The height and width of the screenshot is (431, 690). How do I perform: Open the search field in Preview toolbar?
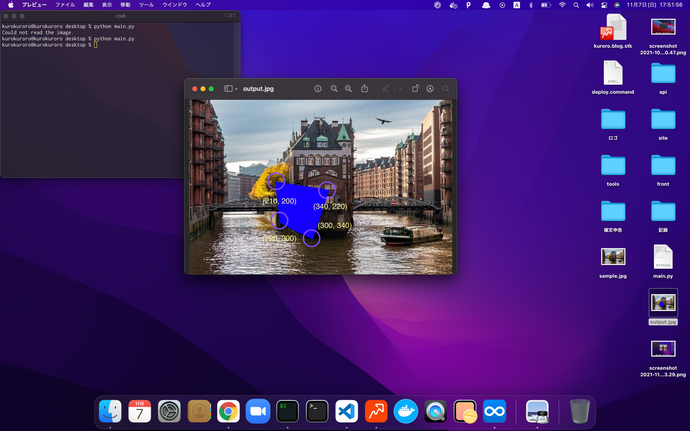point(446,88)
